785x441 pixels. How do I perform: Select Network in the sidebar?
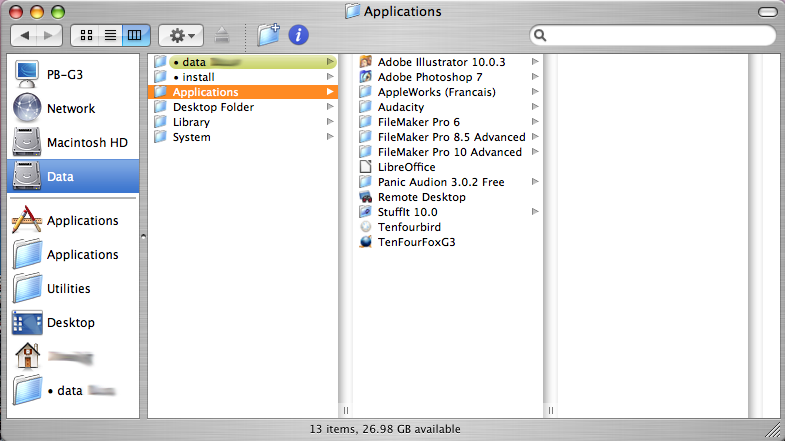point(70,108)
